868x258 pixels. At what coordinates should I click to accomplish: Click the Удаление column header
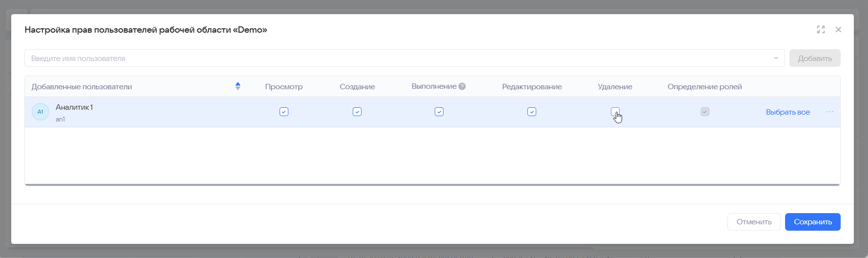click(615, 86)
